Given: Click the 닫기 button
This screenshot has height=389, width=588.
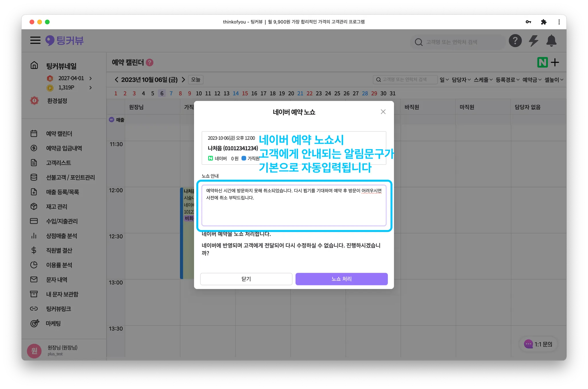Looking at the screenshot, I should coord(246,279).
